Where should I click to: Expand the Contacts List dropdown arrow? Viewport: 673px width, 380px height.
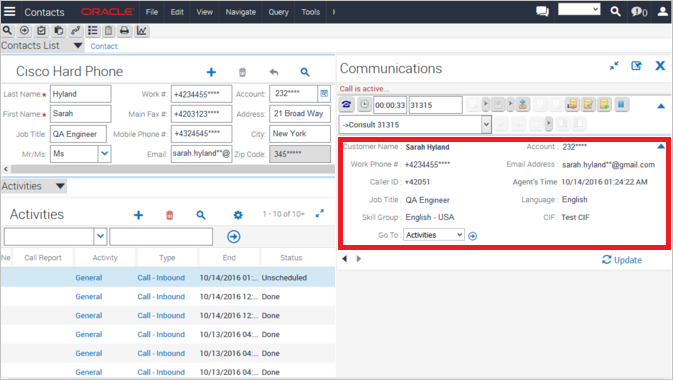coord(78,46)
